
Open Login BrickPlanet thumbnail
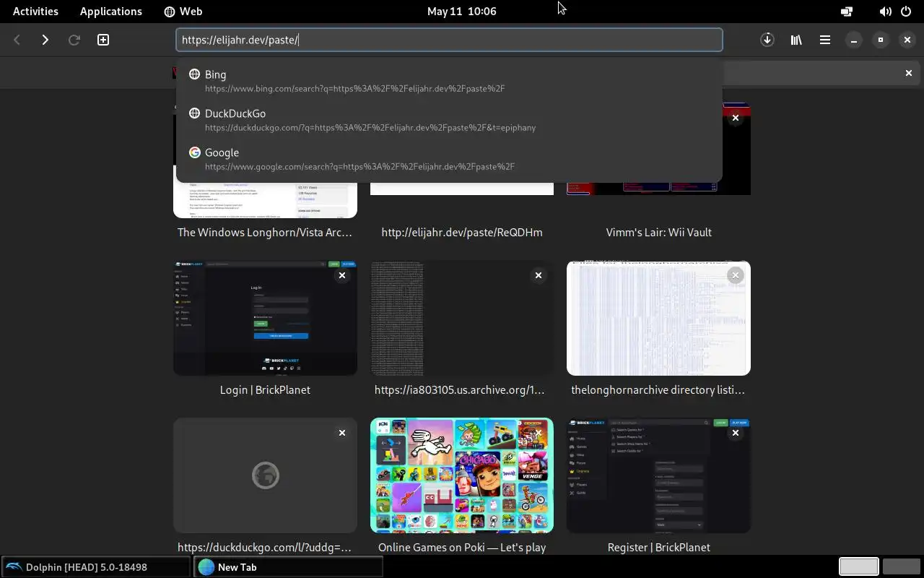coord(265,319)
